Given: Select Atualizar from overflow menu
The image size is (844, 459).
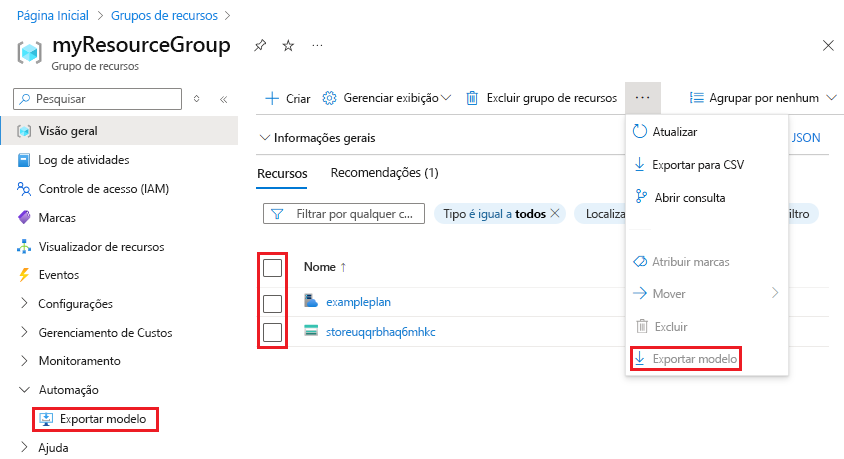Looking at the screenshot, I should pyautogui.click(x=665, y=132).
